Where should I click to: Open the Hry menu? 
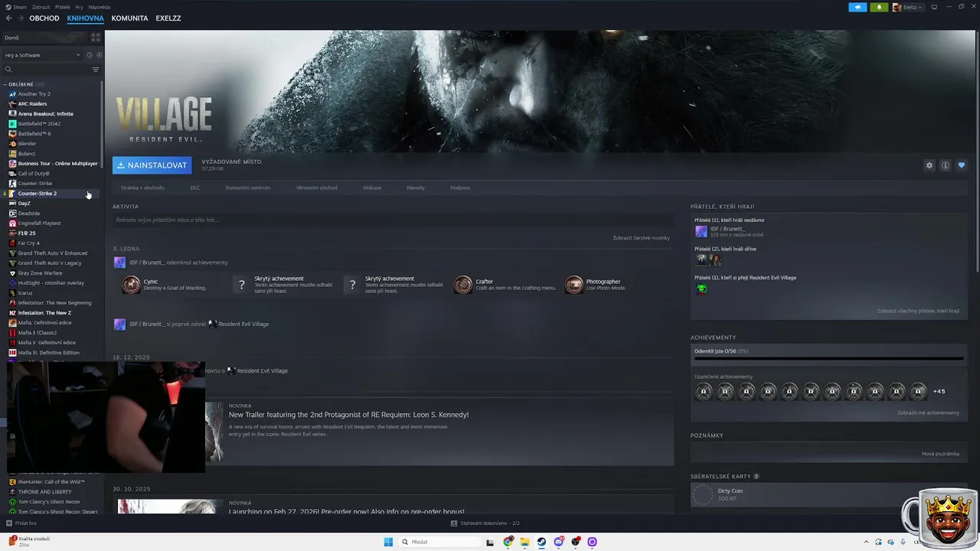click(x=79, y=7)
